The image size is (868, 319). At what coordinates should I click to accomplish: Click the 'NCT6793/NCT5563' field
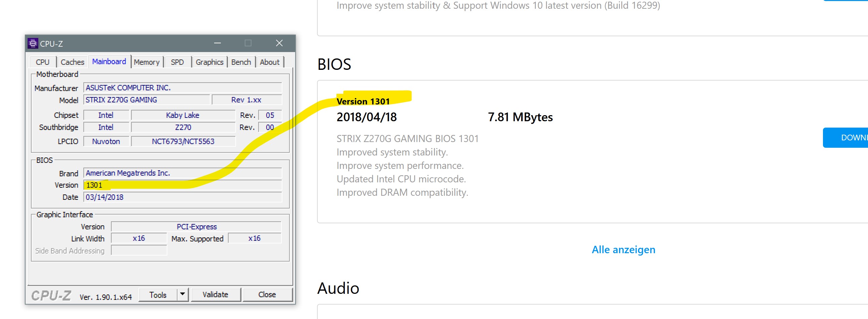coord(183,142)
